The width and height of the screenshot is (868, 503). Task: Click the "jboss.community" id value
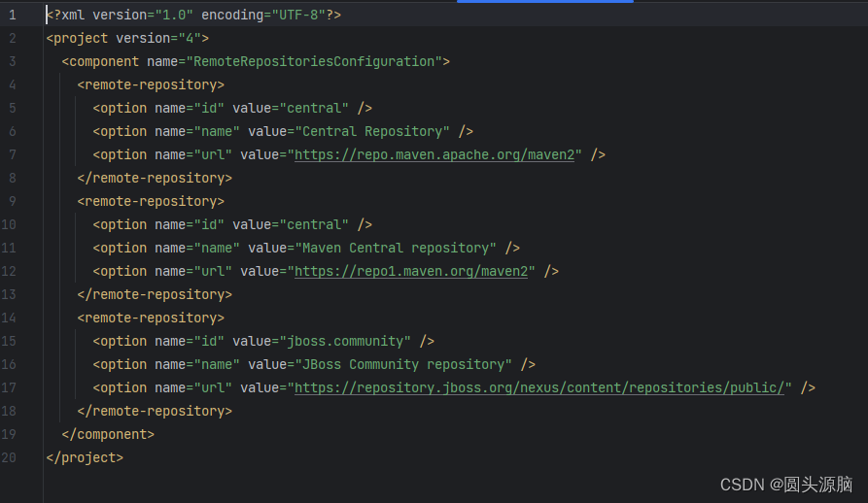click(x=345, y=341)
